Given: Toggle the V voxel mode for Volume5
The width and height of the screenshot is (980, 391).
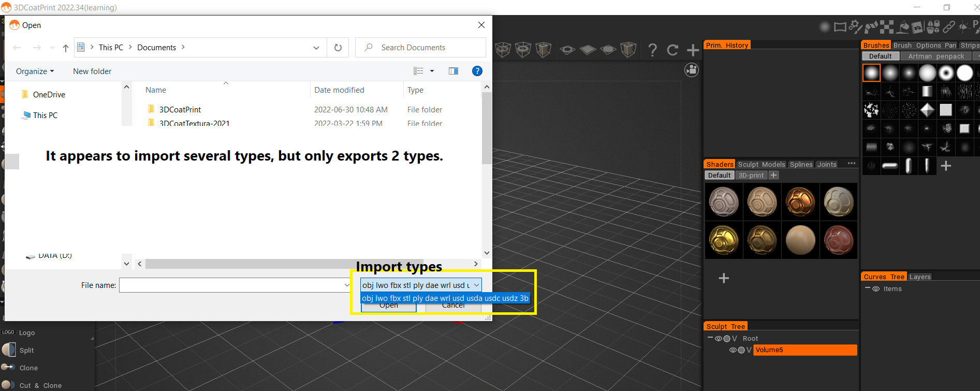Looking at the screenshot, I should pos(749,350).
